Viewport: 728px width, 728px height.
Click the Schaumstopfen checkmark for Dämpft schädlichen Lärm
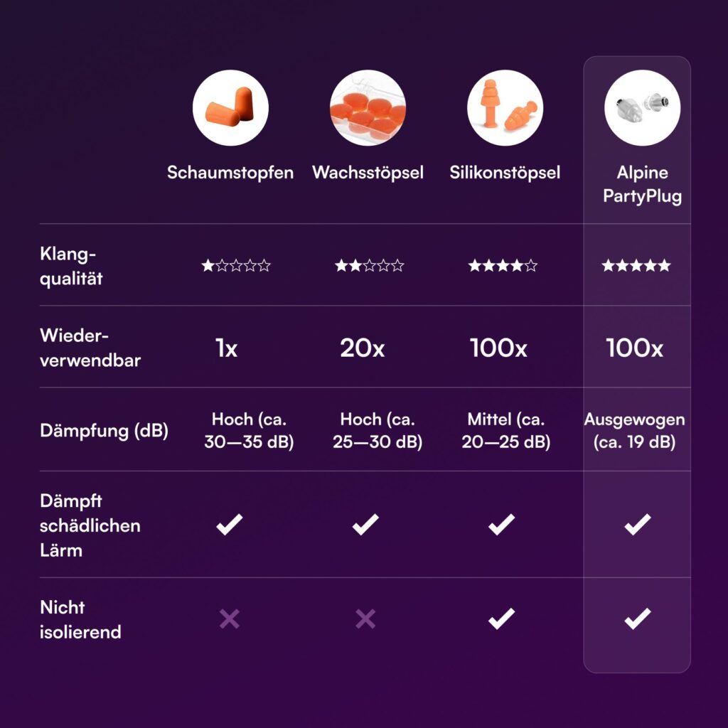coord(230,525)
